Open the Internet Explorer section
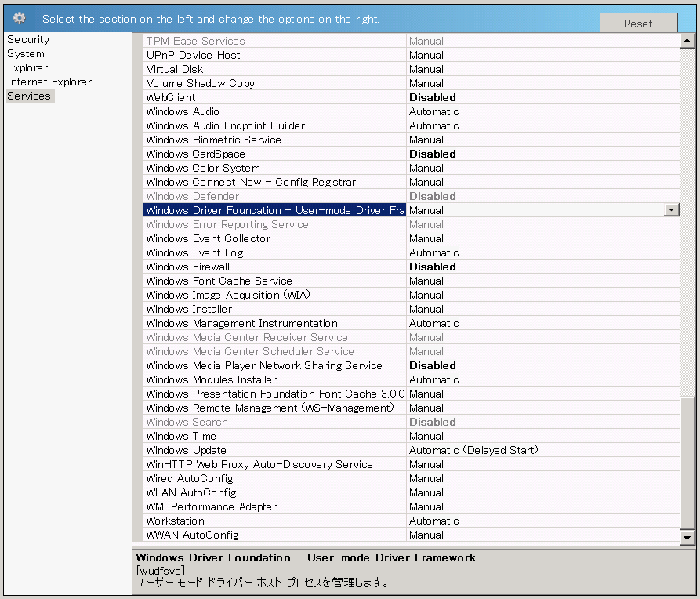The image size is (700, 599). pos(49,82)
